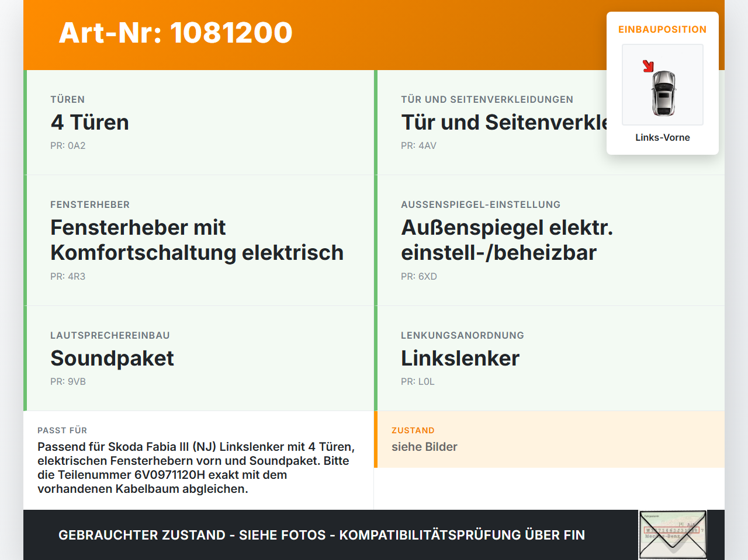Click the envelope stamp image in footer
This screenshot has height=560, width=748.
point(673,535)
